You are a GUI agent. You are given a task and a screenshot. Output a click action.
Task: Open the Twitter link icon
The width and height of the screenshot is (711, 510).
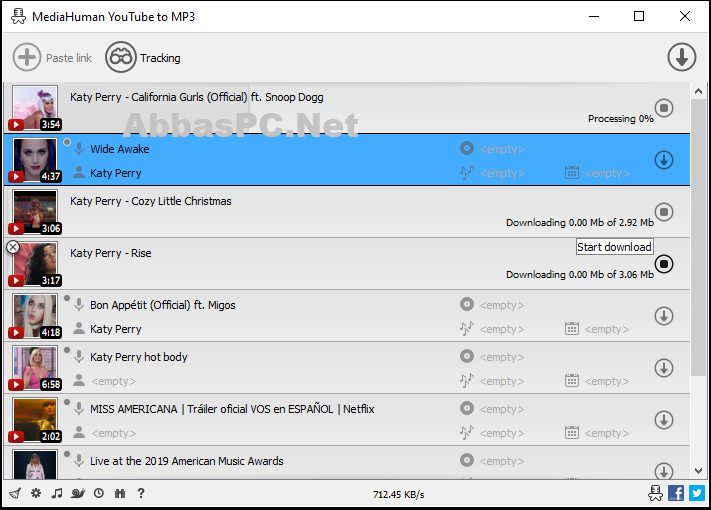pyautogui.click(x=697, y=493)
